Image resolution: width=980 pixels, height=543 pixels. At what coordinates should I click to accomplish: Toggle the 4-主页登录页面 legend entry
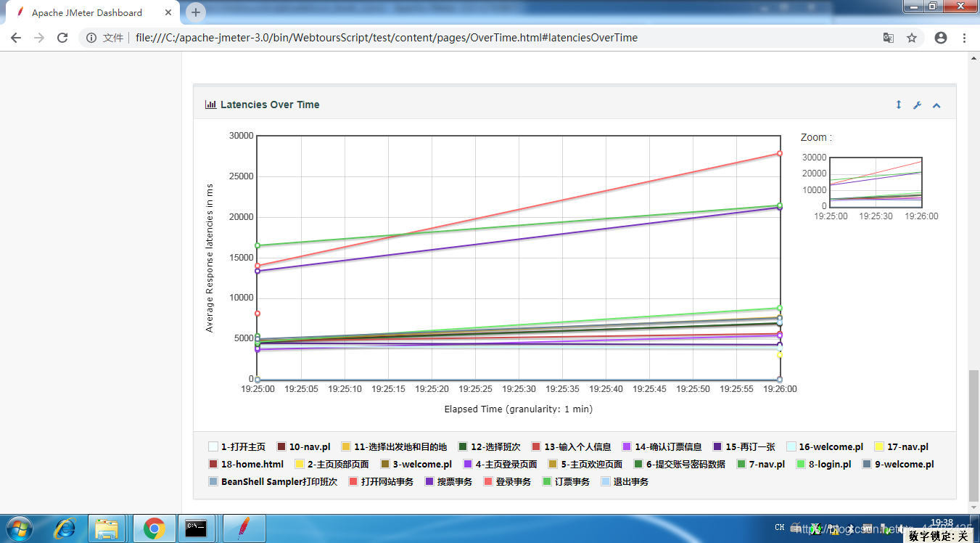point(501,464)
